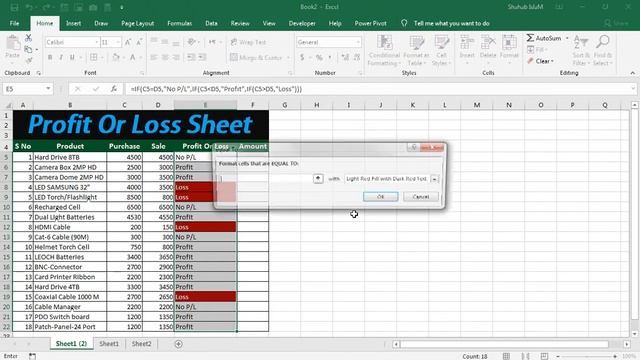The width and height of the screenshot is (640, 360).
Task: Click OK in the Equal To dialog
Action: 380,197
